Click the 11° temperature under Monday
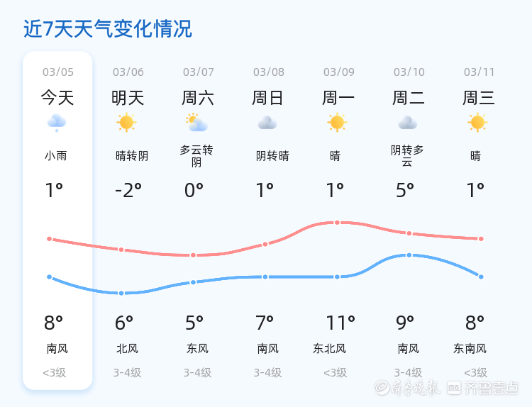Image resolution: width=532 pixels, height=407 pixels. pos(340,323)
